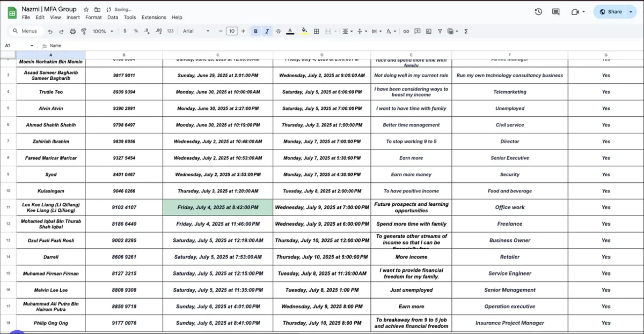Select column C header

tap(218, 55)
